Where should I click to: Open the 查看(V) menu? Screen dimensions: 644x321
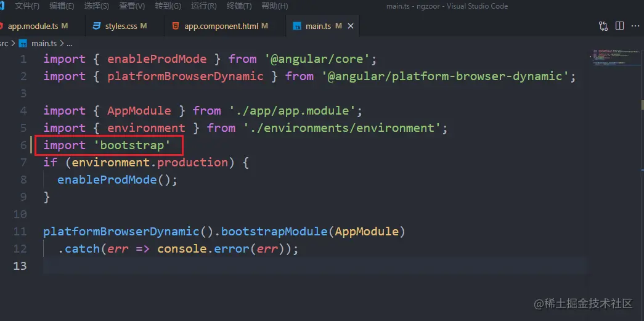point(132,6)
